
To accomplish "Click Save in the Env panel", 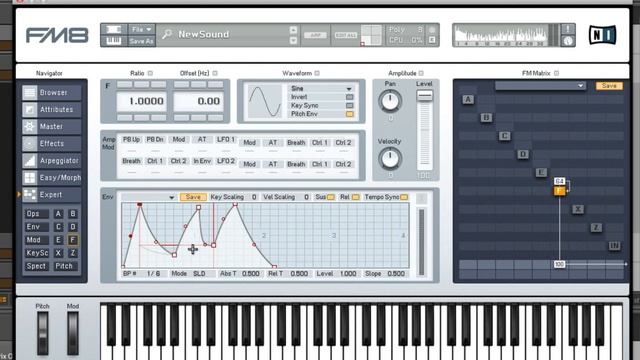I will tap(193, 197).
